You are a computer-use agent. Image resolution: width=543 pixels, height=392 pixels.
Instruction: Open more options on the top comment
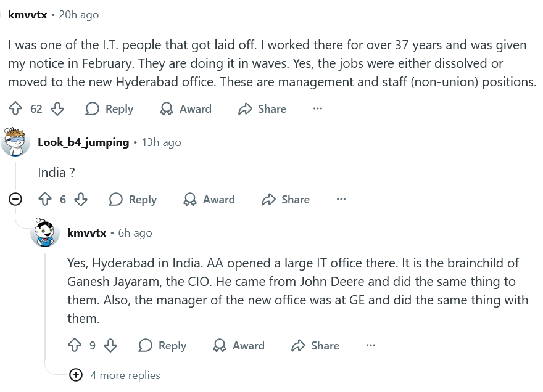(x=318, y=109)
